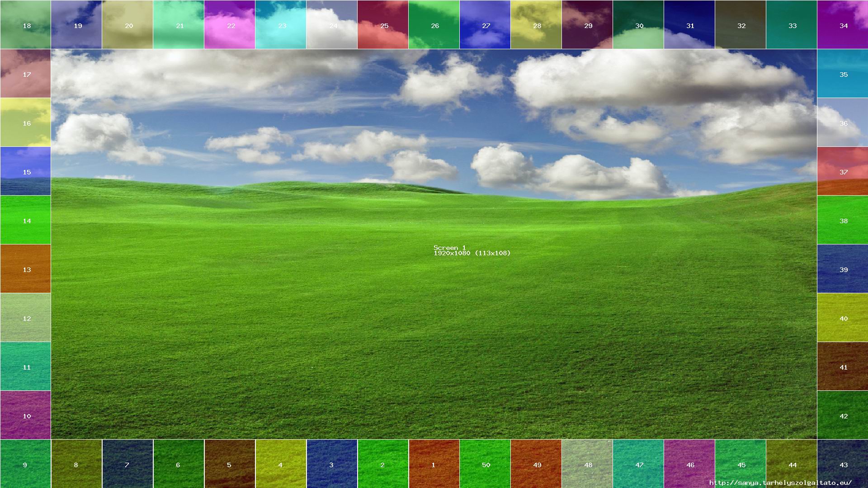This screenshot has height=488, width=868.
Task: Select the magenta tile numbered 10
Action: point(25,415)
